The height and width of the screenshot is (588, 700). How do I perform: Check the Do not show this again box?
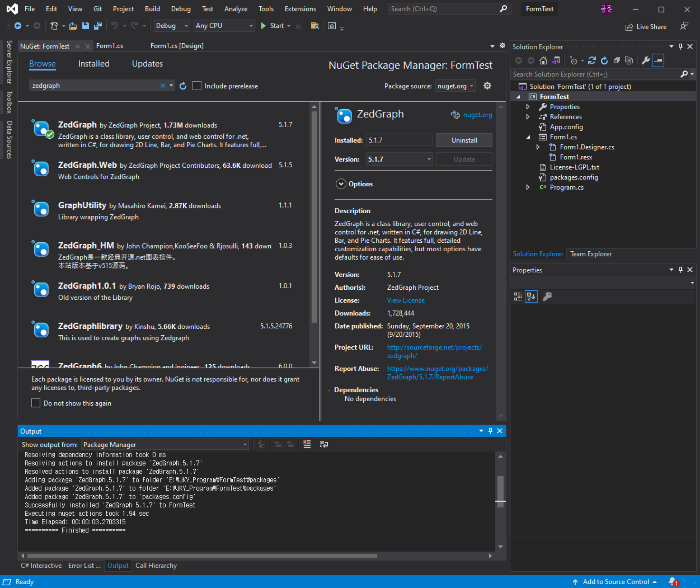pos(36,403)
